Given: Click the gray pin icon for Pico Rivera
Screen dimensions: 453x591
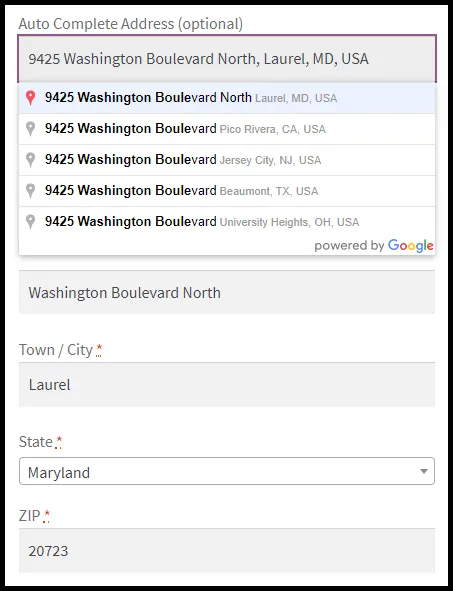Looking at the screenshot, I should click(x=31, y=129).
